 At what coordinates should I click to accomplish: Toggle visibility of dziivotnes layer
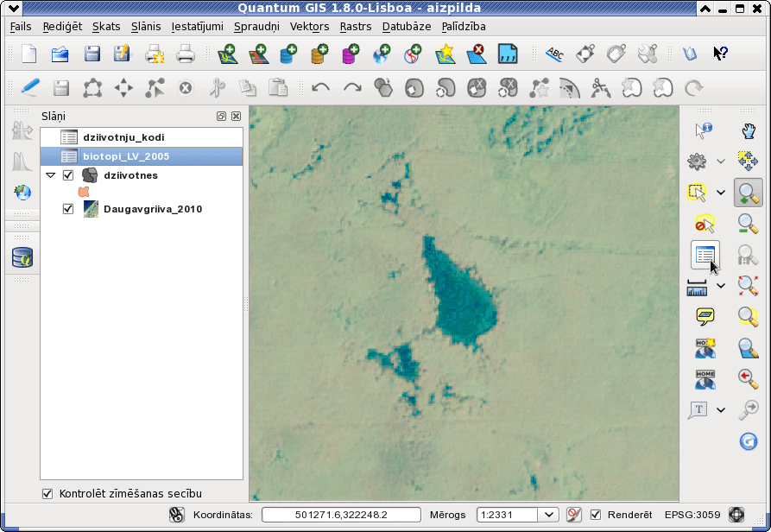68,175
